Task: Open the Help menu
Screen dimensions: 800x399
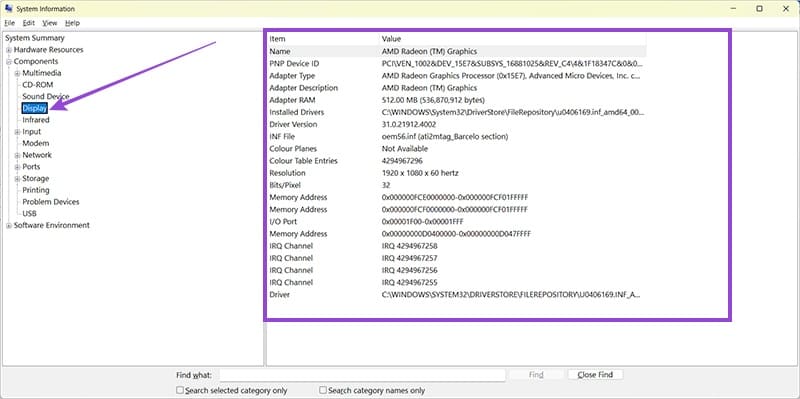Action: (x=72, y=23)
